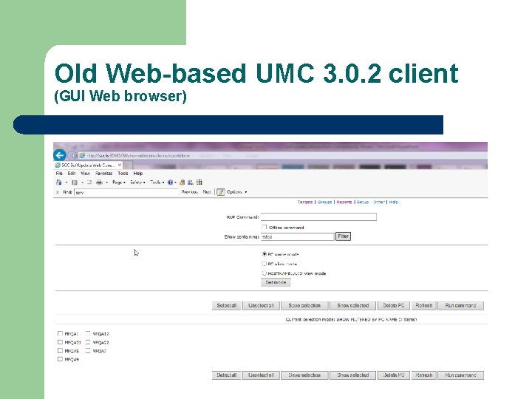Tick the Offline command checkbox
Screen dimensions: 532x399
click(x=265, y=227)
